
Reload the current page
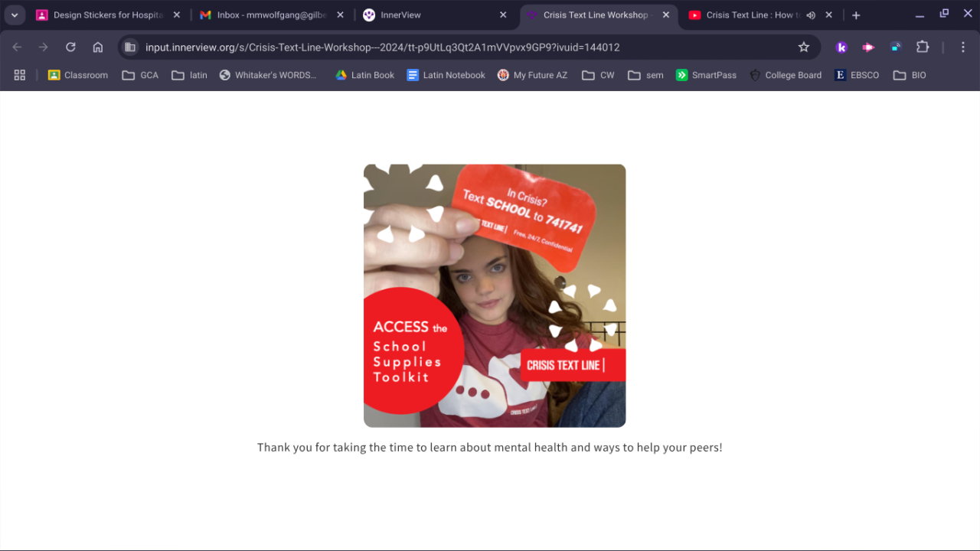[70, 47]
